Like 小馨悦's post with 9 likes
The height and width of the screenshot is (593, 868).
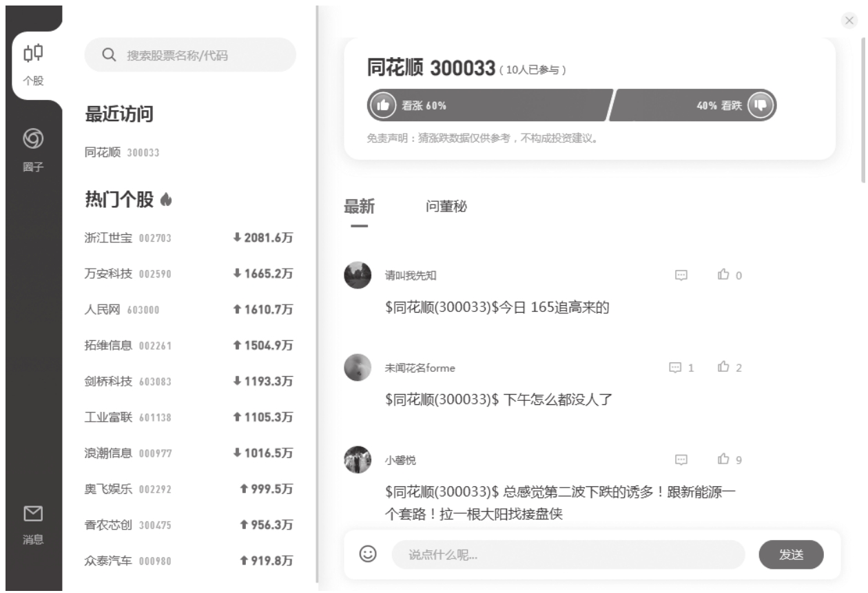tap(730, 459)
